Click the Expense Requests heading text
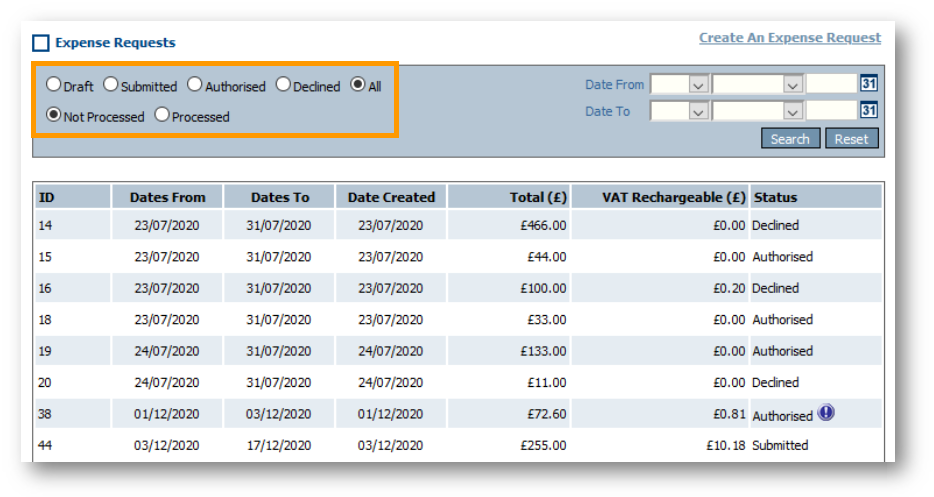 pyautogui.click(x=116, y=43)
